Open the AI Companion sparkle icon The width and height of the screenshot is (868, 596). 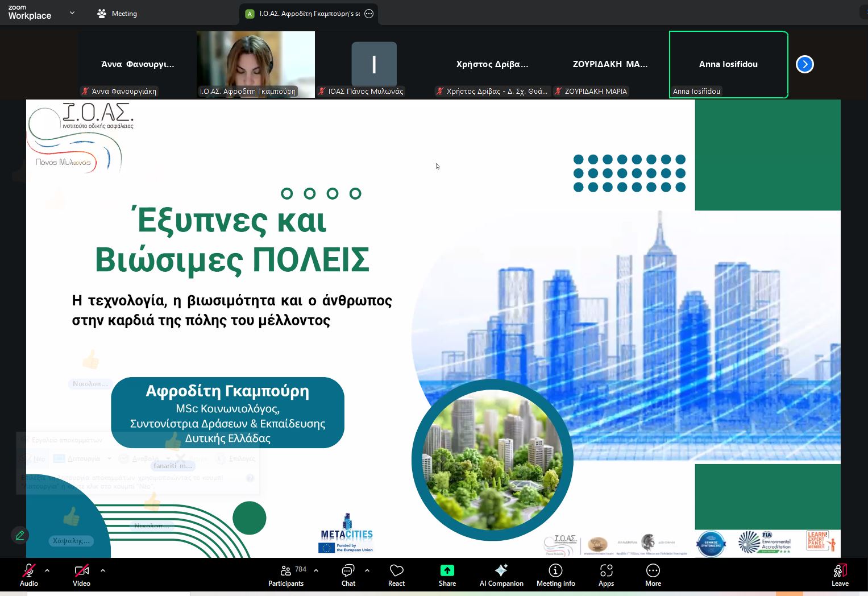point(501,570)
